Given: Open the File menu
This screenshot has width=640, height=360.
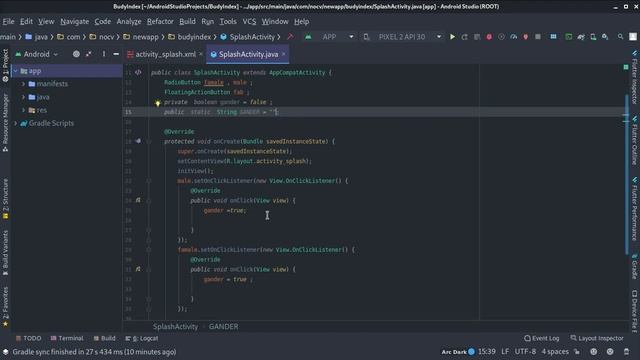Looking at the screenshot, I should 8,21.
